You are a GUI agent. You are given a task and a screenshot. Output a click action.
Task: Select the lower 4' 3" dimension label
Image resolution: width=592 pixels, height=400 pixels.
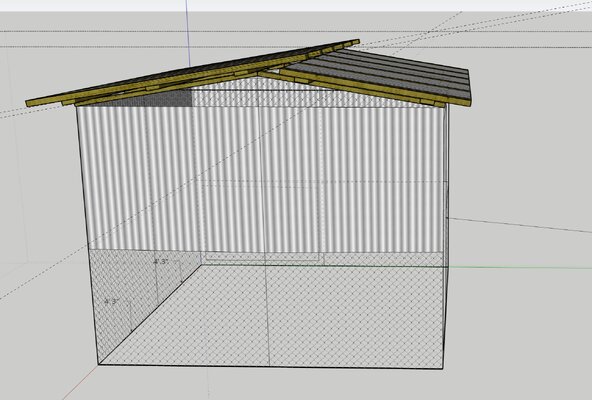coord(112,301)
